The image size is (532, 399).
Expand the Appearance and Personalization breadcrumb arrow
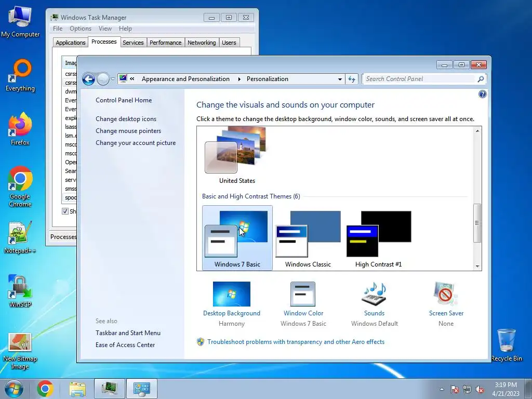click(x=239, y=79)
